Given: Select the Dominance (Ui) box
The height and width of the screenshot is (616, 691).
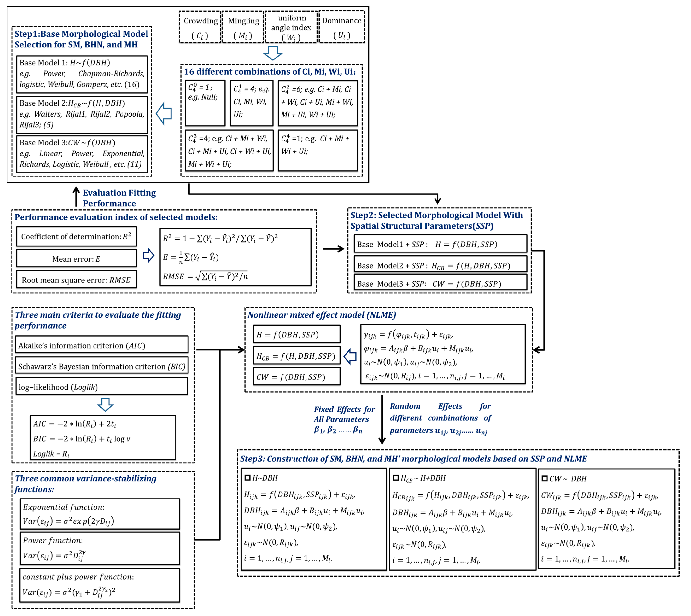Looking at the screenshot, I should (x=342, y=27).
